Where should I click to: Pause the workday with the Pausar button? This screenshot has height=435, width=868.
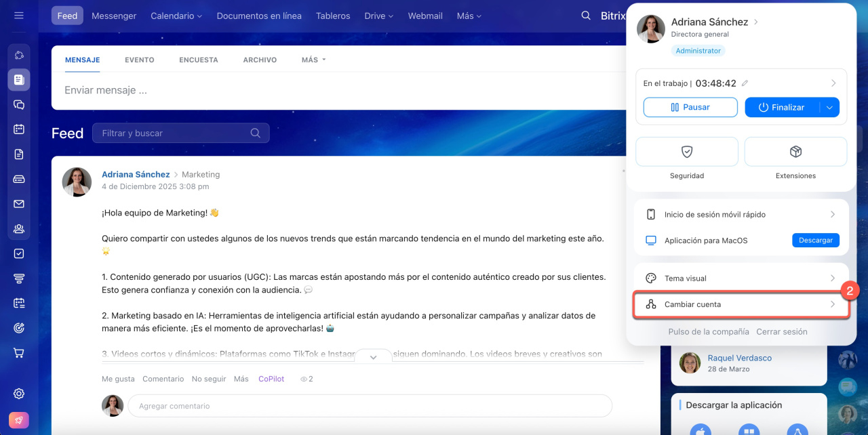pyautogui.click(x=690, y=107)
